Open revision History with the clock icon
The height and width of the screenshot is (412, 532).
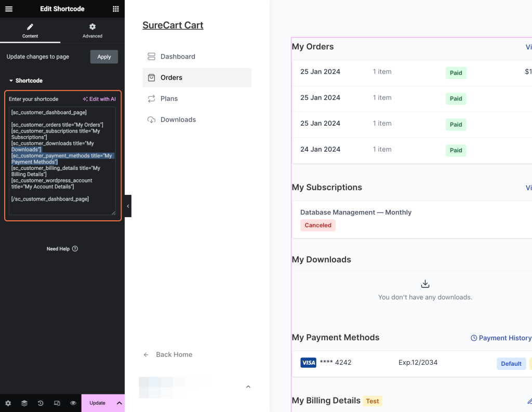point(41,403)
